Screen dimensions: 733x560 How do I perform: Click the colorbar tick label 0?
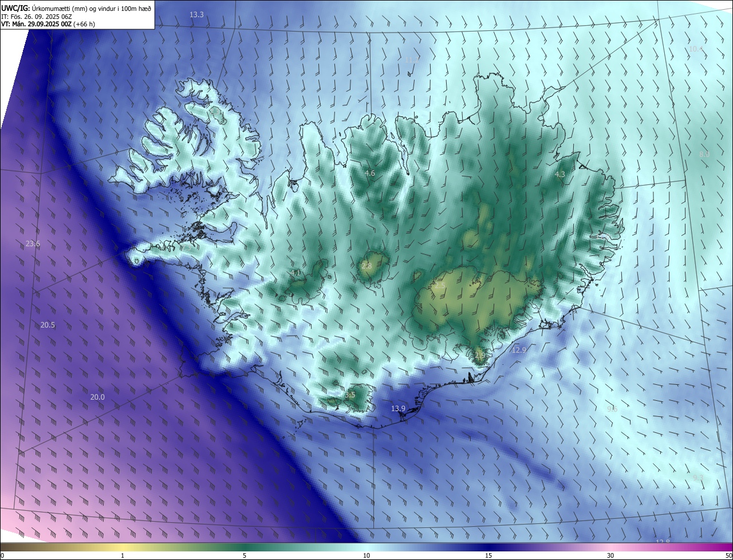(x=2, y=555)
